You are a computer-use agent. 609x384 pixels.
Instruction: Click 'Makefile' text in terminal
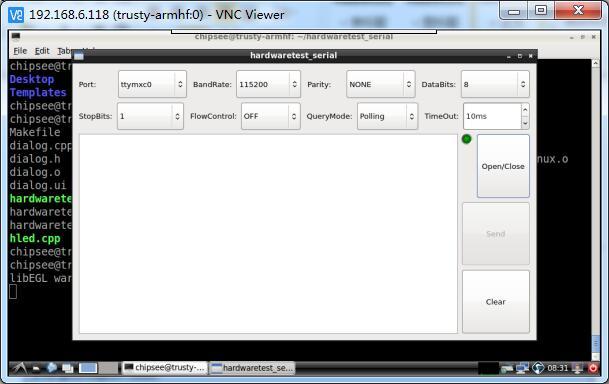(35, 132)
